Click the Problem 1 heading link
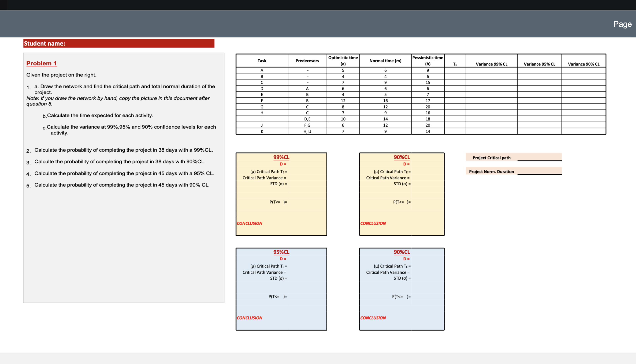This screenshot has width=636, height=364. pos(41,63)
